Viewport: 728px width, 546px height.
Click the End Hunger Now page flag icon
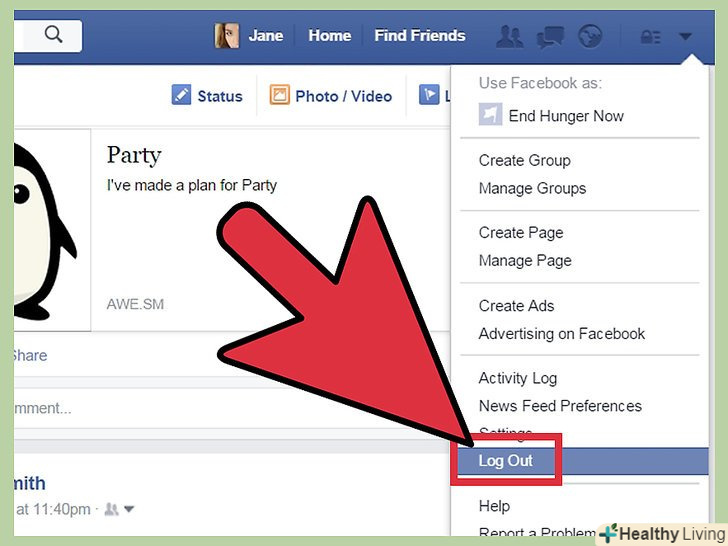[x=490, y=114]
